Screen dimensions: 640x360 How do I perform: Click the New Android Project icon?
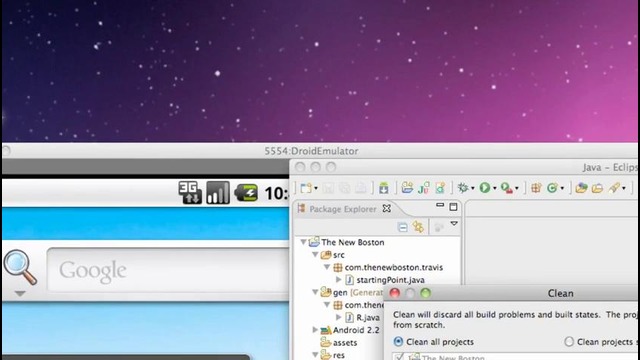(x=407, y=188)
